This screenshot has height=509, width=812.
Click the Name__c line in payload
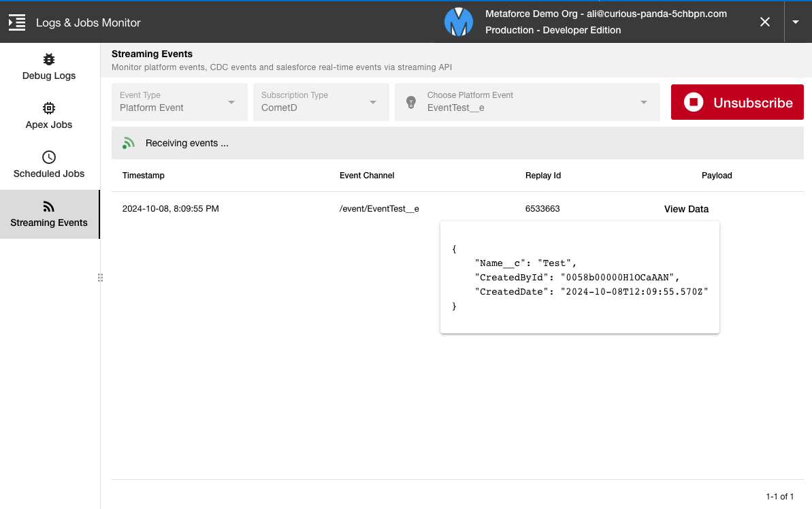tap(525, 263)
